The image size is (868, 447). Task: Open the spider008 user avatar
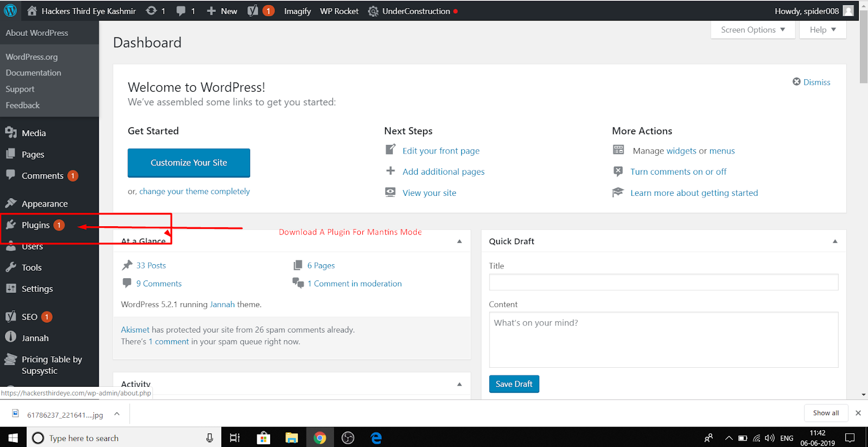tap(848, 11)
